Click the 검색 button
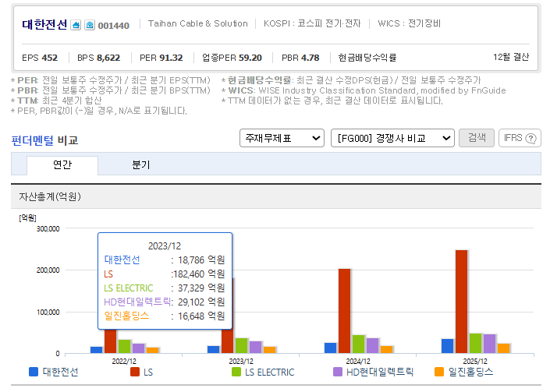The width and height of the screenshot is (550, 392). point(477,138)
